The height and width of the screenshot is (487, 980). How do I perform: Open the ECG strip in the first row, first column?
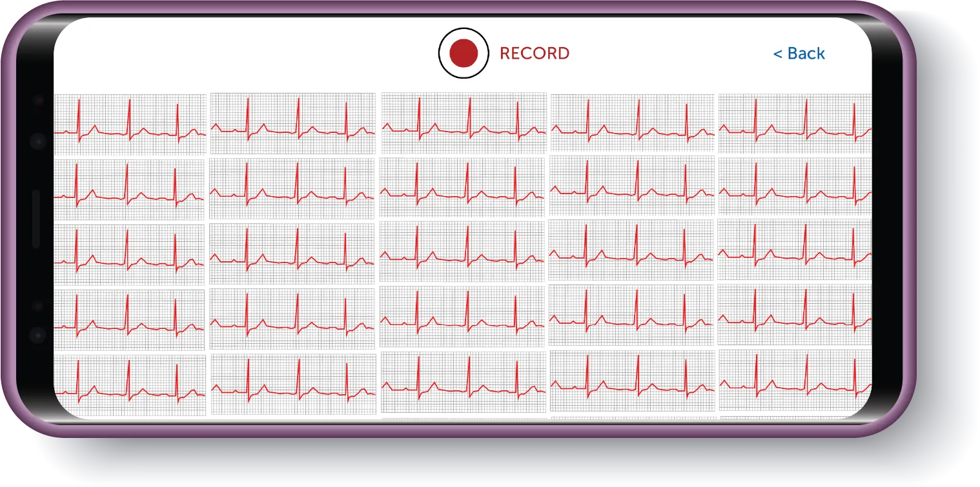[x=130, y=124]
